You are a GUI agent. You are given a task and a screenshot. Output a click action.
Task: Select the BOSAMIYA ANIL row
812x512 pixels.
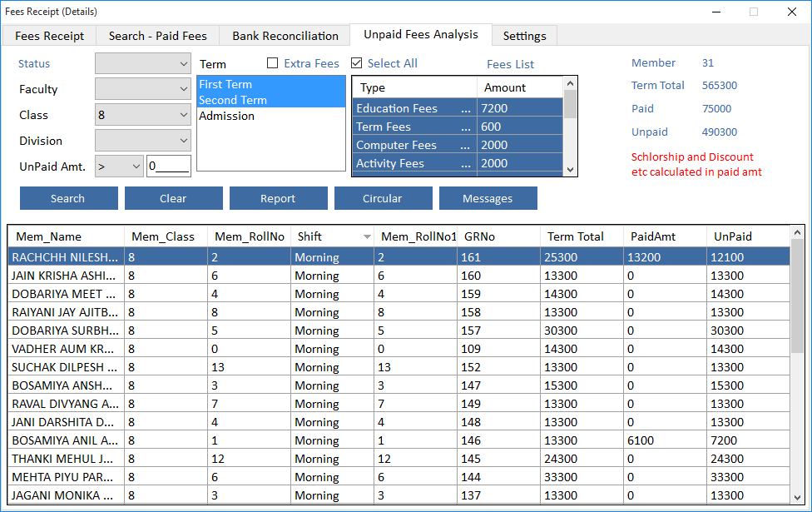pos(399,440)
